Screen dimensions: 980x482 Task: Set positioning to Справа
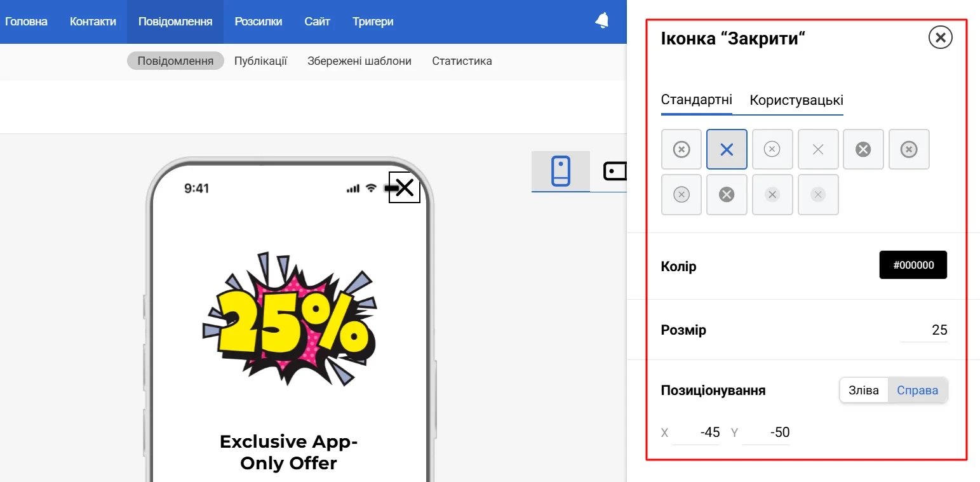(x=918, y=390)
